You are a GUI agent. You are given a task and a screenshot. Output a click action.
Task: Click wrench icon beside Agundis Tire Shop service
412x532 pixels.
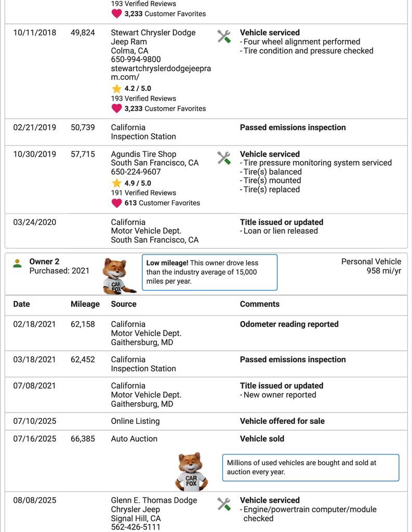pos(224,158)
